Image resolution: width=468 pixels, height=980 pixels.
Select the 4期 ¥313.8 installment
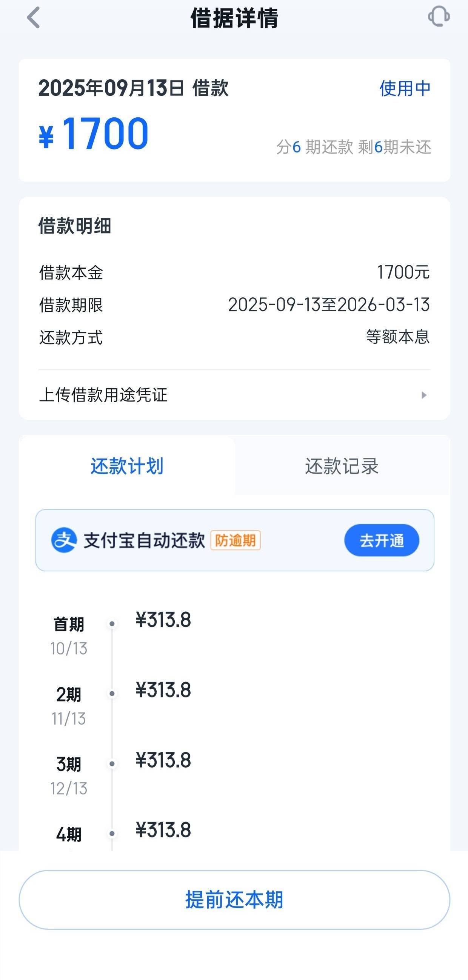[x=163, y=830]
